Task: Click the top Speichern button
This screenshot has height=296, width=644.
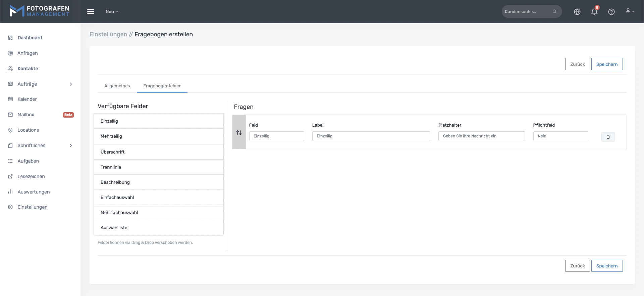Action: tap(606, 64)
